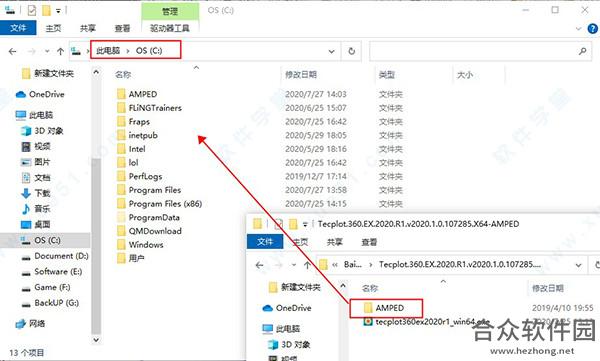
Task: Open recent locations dropdown in OS (C:) window
Action: 47,51
